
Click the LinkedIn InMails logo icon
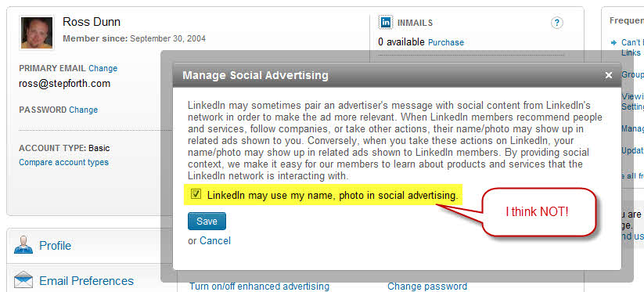(385, 23)
